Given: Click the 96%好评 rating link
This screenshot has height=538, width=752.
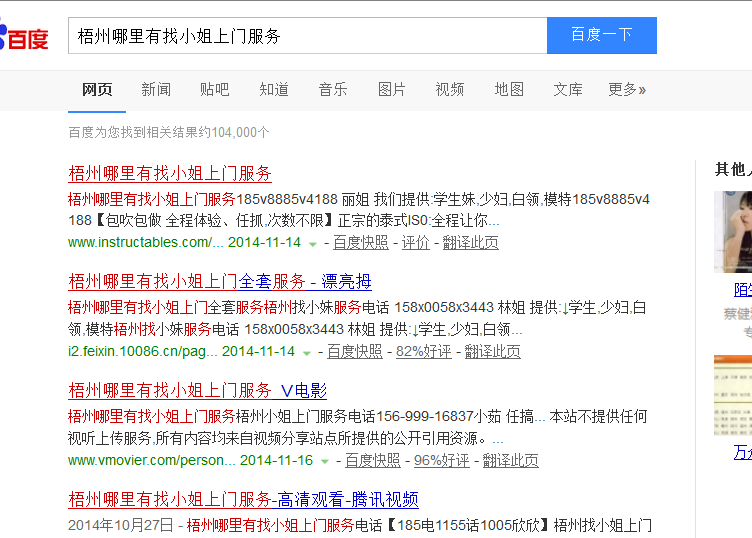Looking at the screenshot, I should point(441,461).
